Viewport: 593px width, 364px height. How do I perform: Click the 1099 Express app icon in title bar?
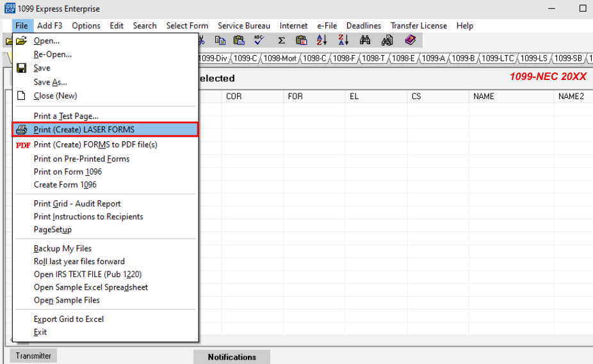[x=10, y=8]
